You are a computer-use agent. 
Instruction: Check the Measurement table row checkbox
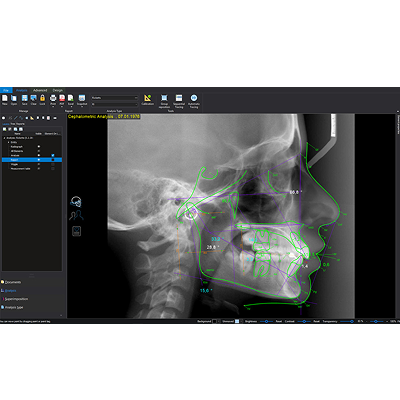(53, 169)
